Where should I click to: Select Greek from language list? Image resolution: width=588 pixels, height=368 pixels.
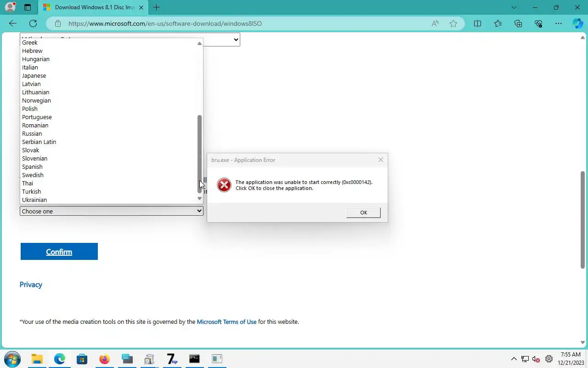coord(109,42)
